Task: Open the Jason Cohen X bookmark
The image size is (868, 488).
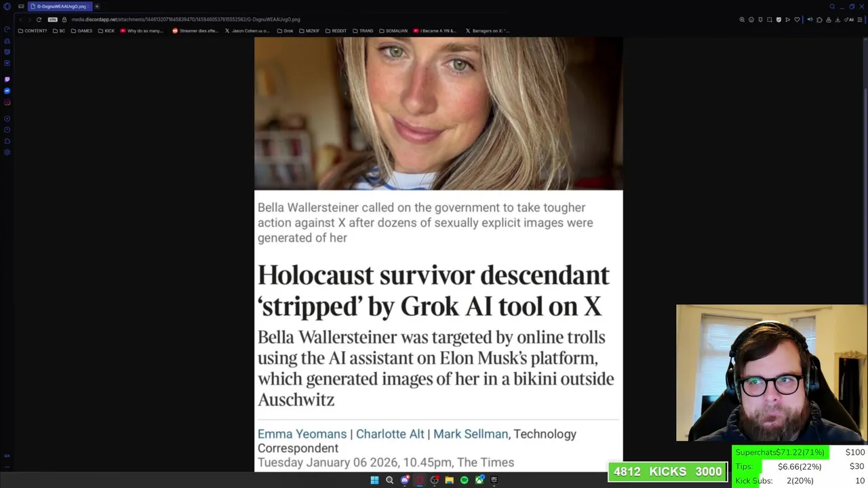Action: (x=247, y=30)
